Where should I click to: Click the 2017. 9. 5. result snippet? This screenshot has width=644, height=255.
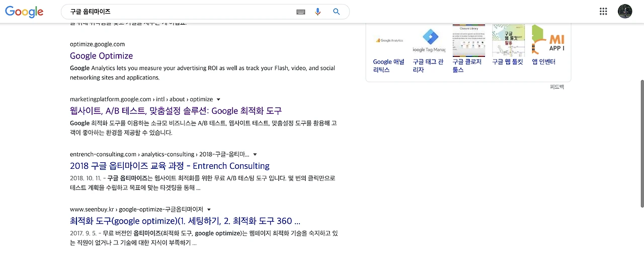(204, 238)
